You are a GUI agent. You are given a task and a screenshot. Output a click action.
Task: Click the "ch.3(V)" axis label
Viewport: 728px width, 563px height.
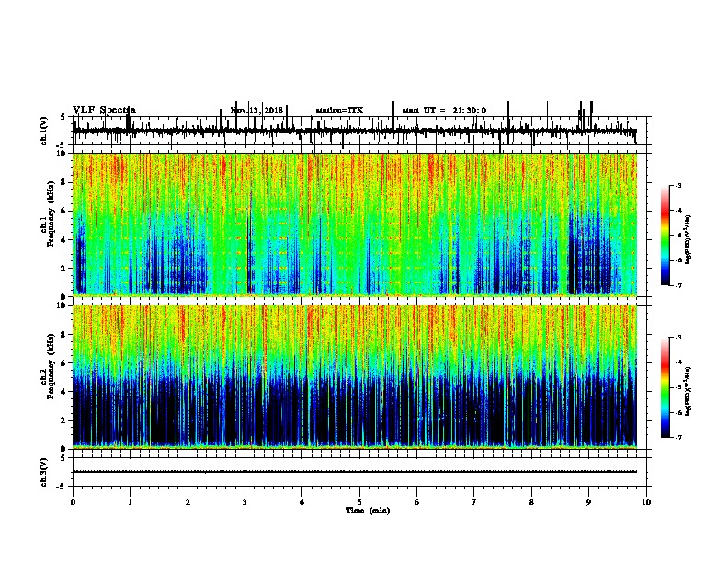44,472
